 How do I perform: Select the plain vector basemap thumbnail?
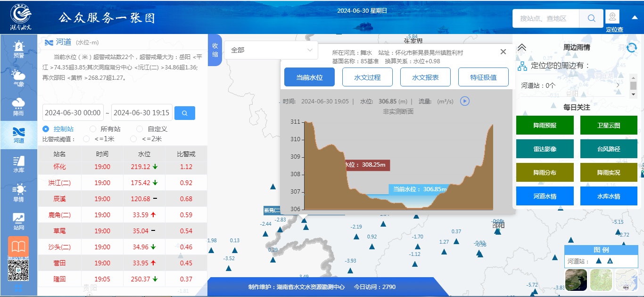pos(627,280)
